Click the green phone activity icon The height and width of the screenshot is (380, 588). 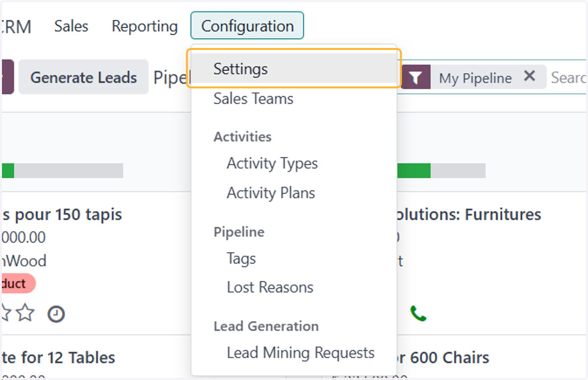[x=418, y=313]
